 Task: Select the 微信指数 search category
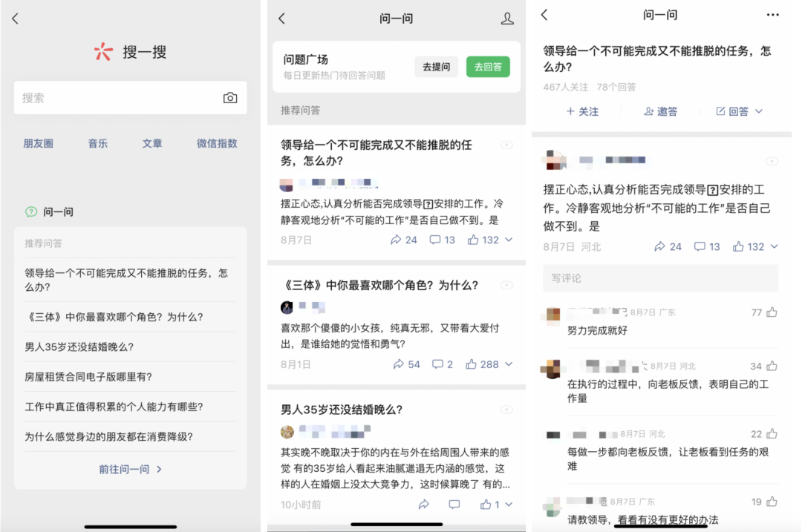(217, 144)
